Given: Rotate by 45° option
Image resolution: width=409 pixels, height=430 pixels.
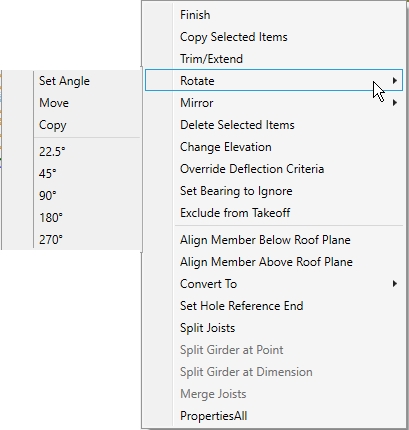Looking at the screenshot, I should click(x=48, y=174).
